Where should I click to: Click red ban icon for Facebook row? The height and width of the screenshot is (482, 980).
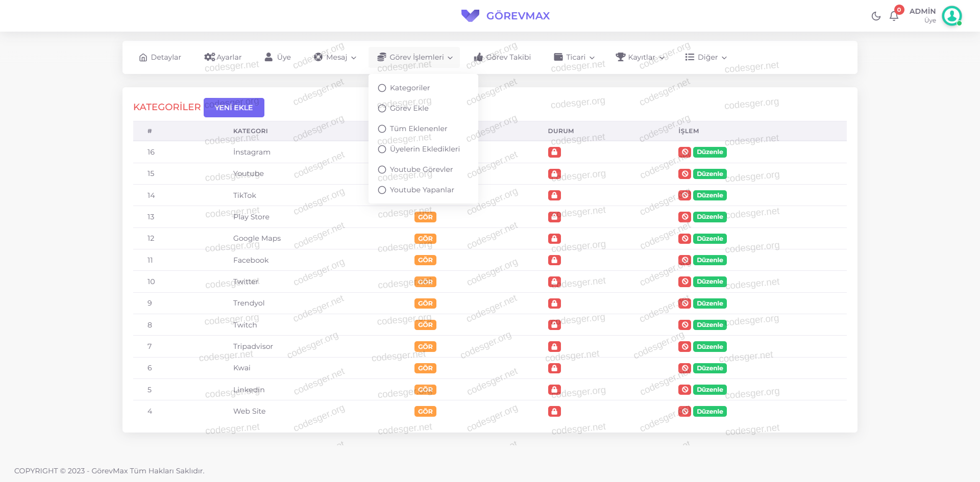point(684,260)
